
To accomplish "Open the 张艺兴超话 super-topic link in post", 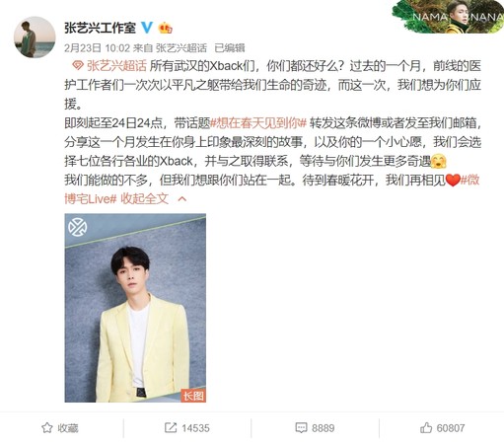I will tap(116, 66).
